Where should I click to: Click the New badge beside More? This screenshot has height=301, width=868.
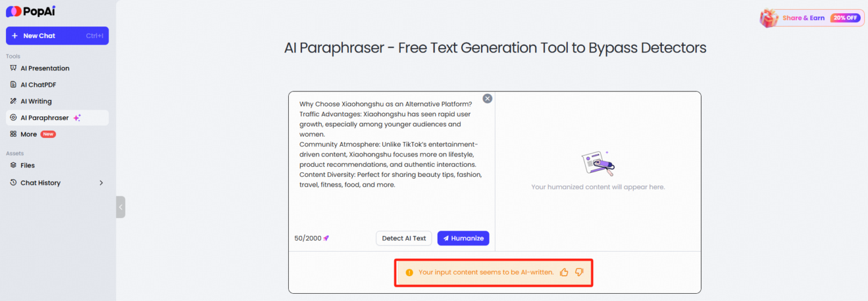(48, 134)
